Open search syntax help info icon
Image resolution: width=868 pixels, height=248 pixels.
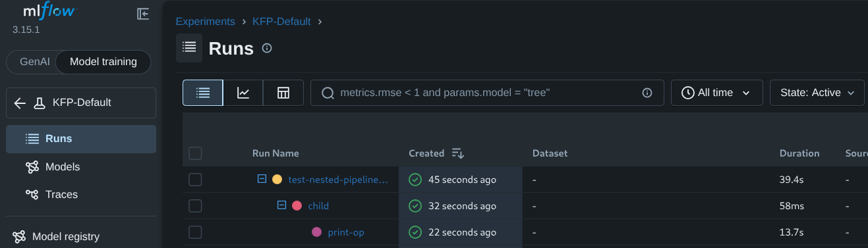point(647,93)
